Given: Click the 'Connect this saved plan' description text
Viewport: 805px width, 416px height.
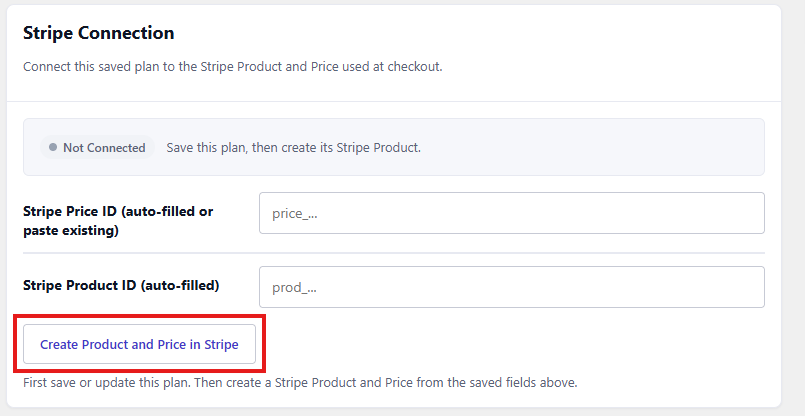Looking at the screenshot, I should (x=233, y=67).
